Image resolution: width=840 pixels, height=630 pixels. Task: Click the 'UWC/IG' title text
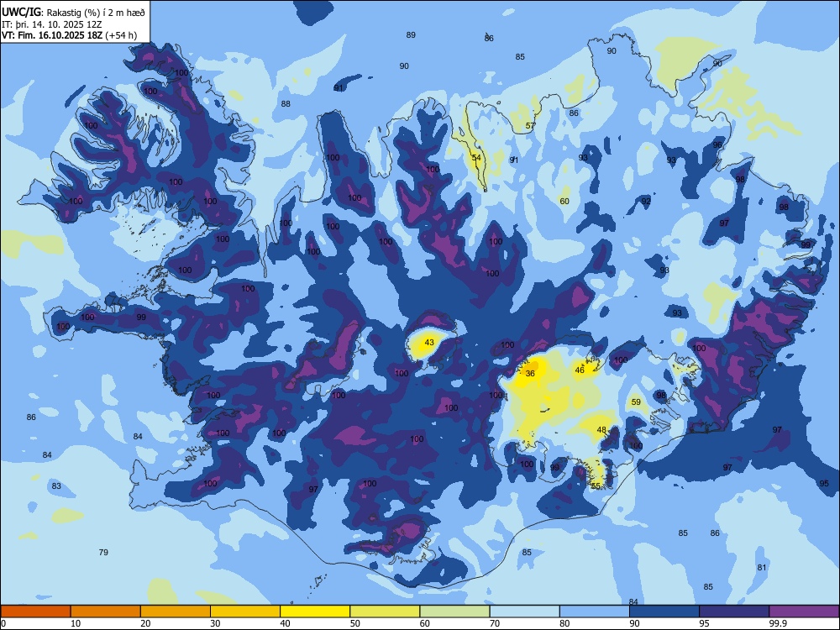(x=20, y=11)
